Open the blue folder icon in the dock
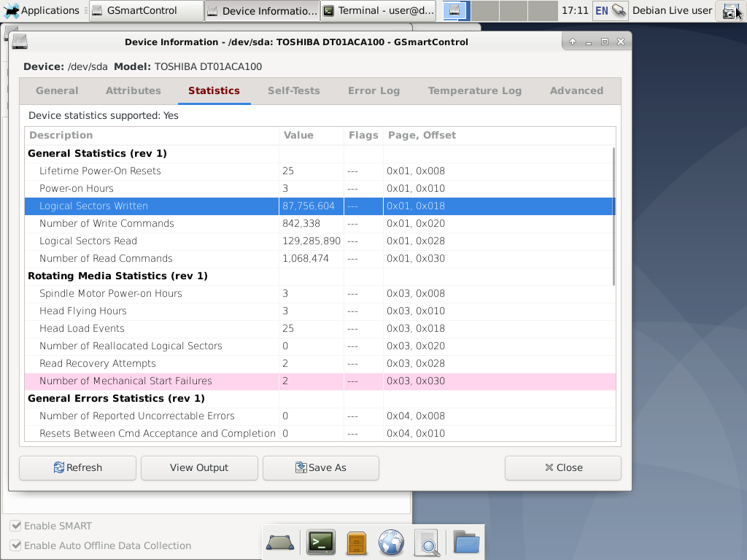The image size is (747, 560). pyautogui.click(x=466, y=542)
